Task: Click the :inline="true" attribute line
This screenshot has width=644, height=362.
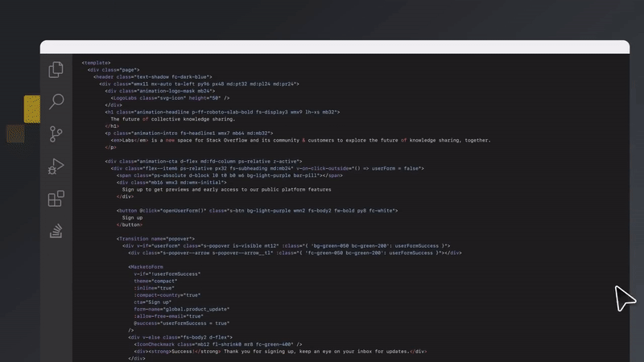Action: click(154, 288)
